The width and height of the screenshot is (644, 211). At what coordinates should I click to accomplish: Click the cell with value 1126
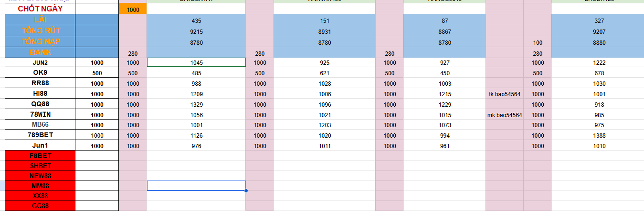pos(196,136)
